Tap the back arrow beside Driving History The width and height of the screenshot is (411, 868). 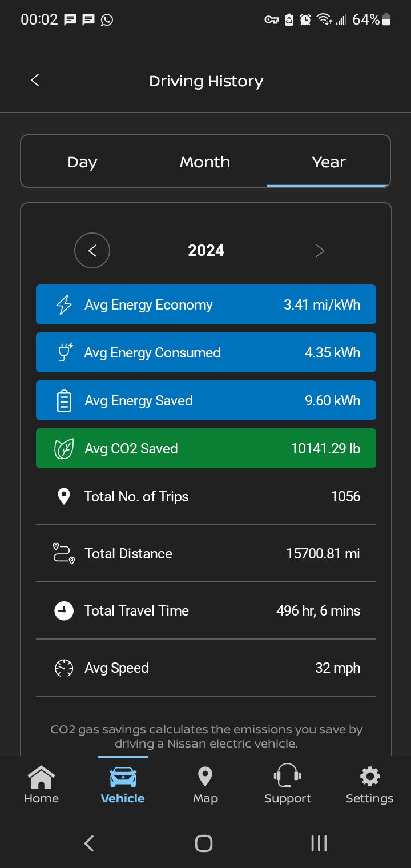pos(35,81)
